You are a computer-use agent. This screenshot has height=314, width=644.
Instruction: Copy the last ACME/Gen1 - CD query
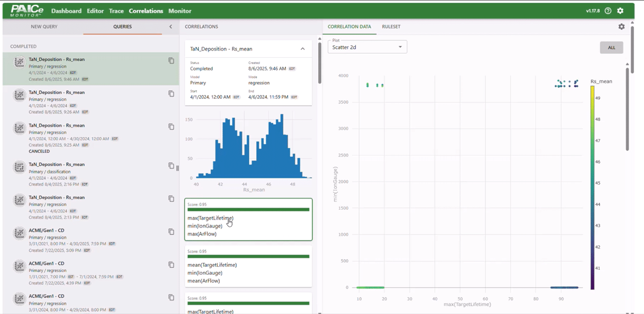coord(171,298)
